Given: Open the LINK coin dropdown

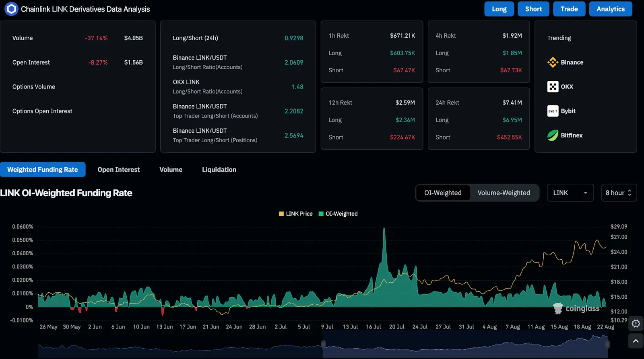Looking at the screenshot, I should click(x=570, y=193).
